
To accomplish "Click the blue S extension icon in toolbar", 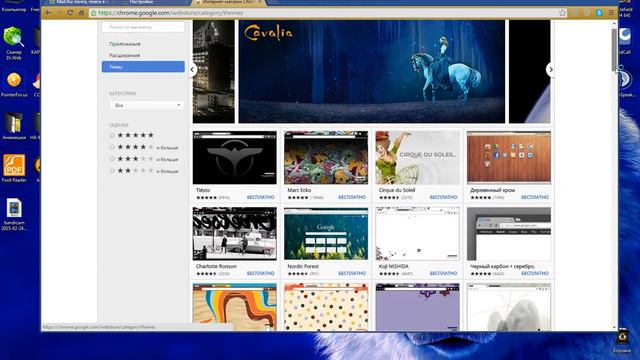I will click(x=599, y=13).
